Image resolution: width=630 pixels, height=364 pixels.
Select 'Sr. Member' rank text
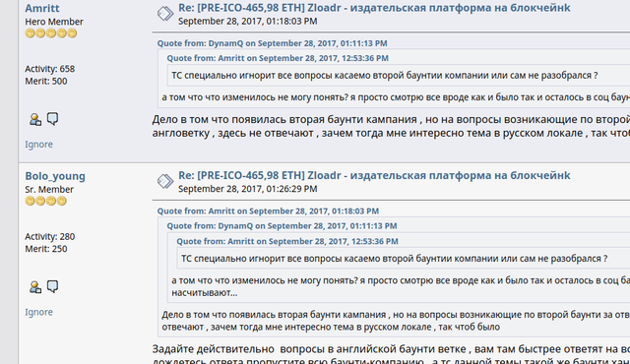coord(49,190)
